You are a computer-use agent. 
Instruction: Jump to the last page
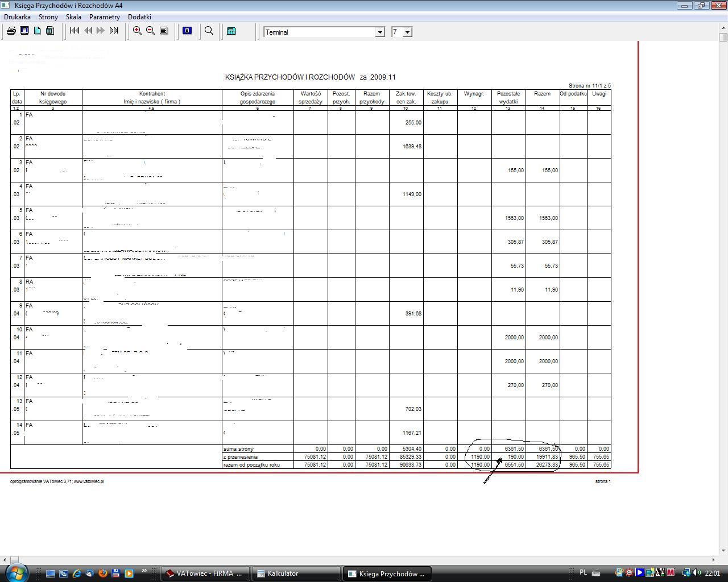114,31
